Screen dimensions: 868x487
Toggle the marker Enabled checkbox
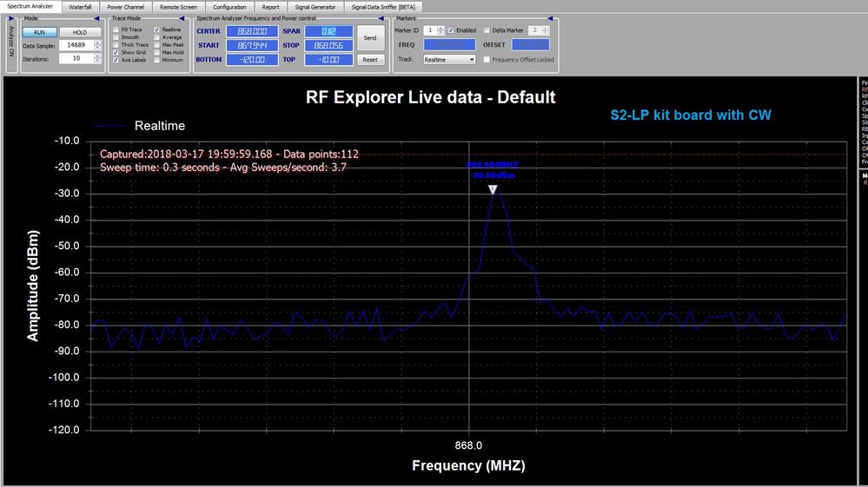pos(451,30)
